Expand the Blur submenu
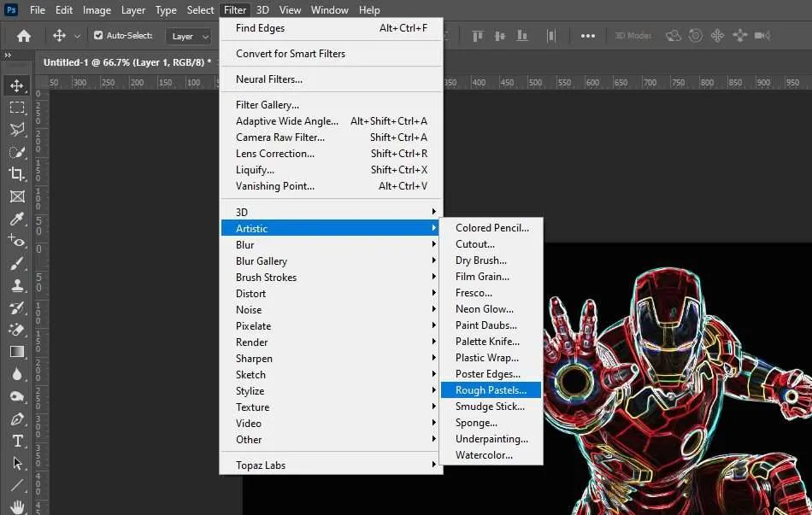812x515 pixels. pos(332,245)
